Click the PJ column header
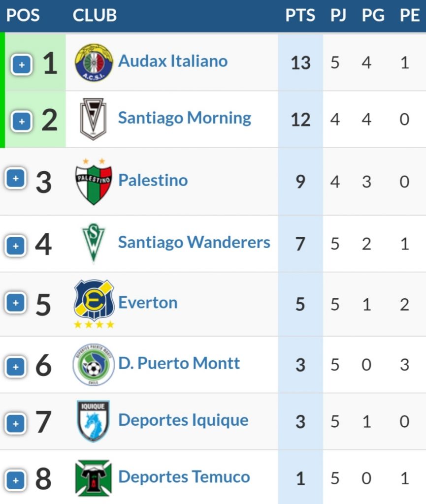Viewport: 426px width, 504px height. pos(338,15)
